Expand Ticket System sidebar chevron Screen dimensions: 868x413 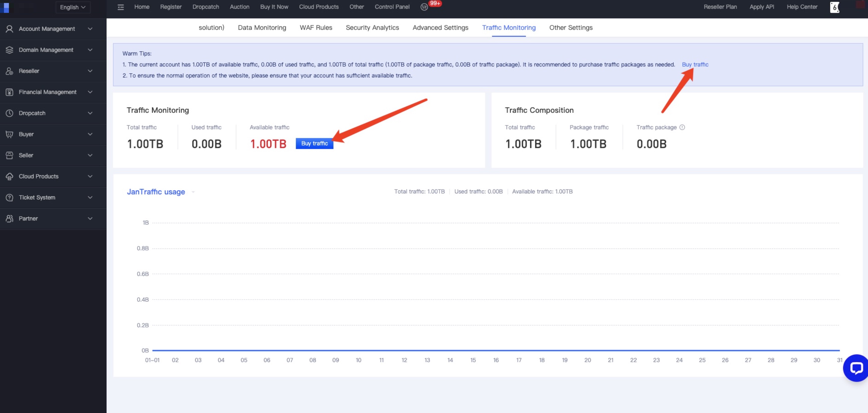tap(90, 197)
